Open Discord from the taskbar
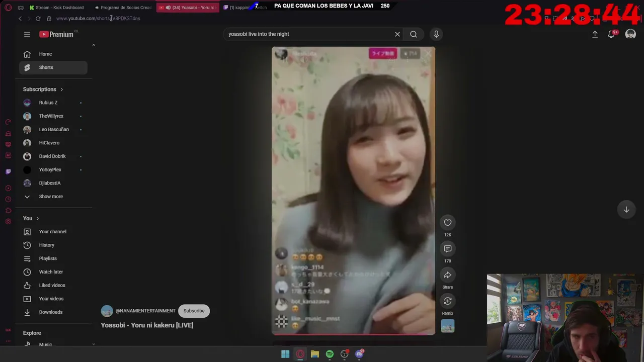This screenshot has height=362, width=644. click(x=359, y=354)
